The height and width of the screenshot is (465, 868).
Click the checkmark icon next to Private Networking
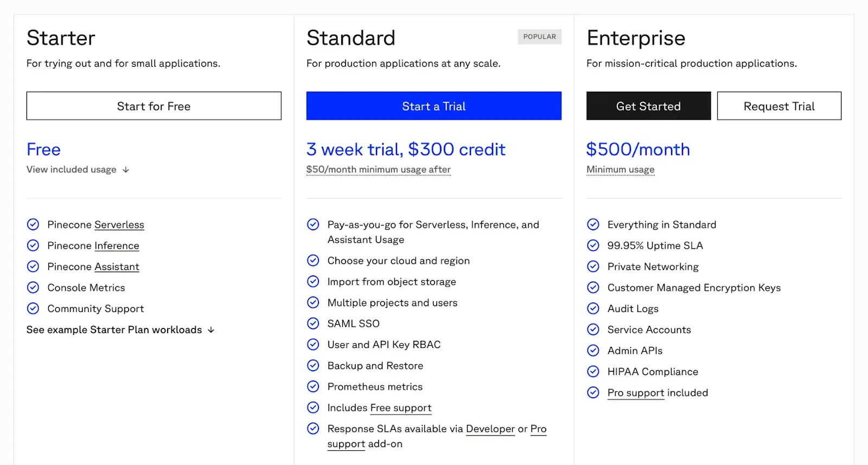click(593, 267)
